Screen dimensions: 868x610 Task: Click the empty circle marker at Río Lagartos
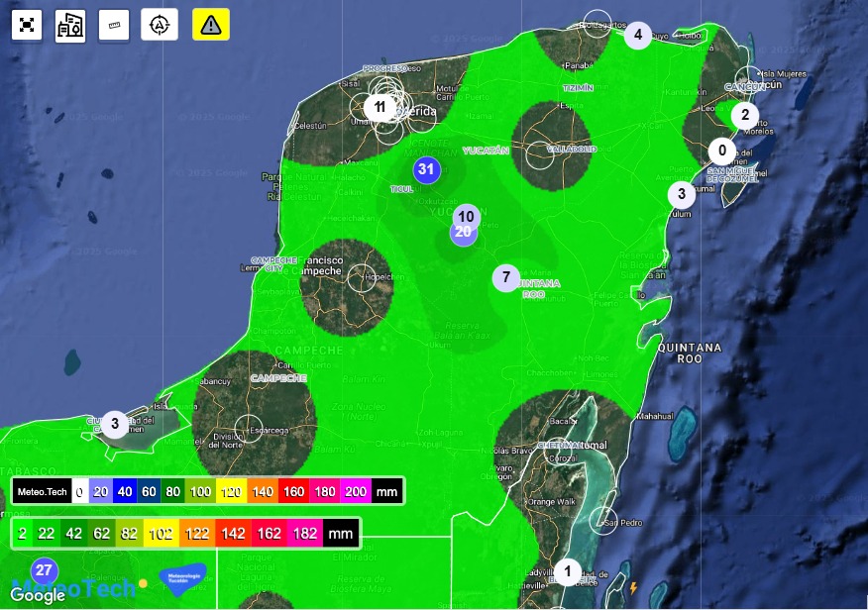pos(597,24)
